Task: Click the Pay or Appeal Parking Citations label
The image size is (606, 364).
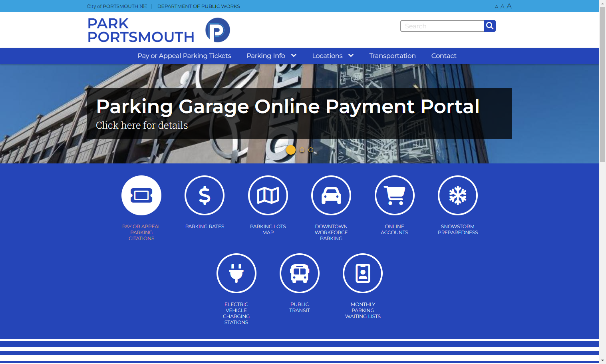Action: (141, 233)
